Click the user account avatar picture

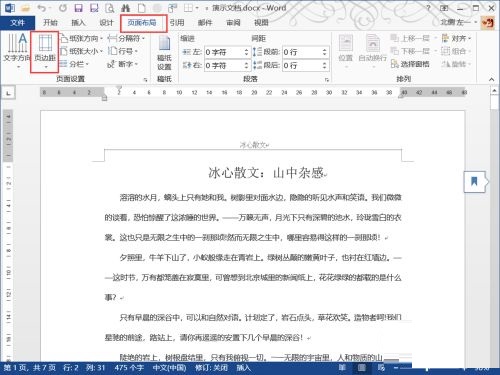[488, 23]
